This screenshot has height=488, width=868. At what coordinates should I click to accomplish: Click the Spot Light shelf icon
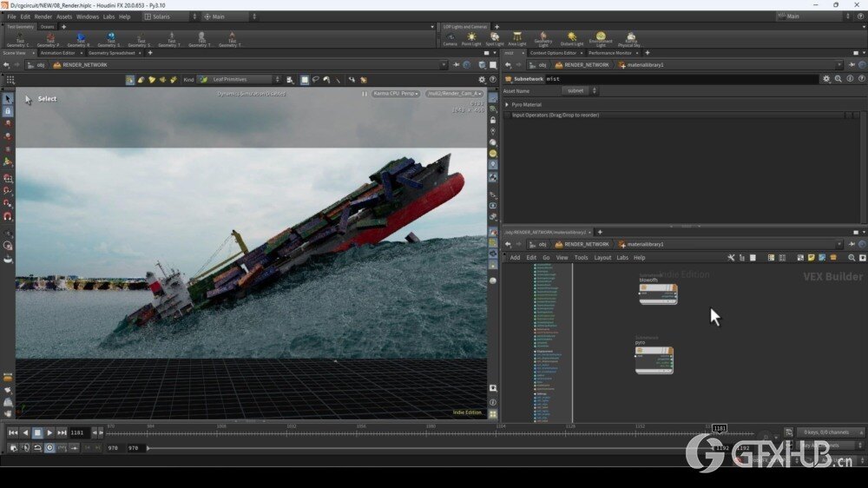(495, 38)
